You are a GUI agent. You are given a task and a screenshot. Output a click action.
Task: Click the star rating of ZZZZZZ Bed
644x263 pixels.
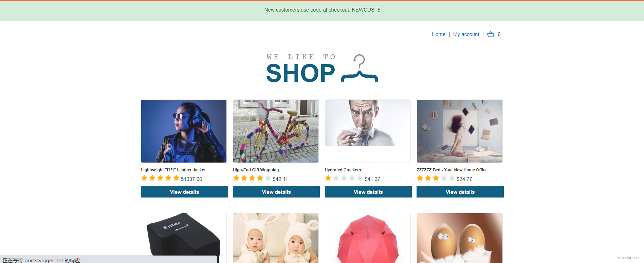click(436, 178)
